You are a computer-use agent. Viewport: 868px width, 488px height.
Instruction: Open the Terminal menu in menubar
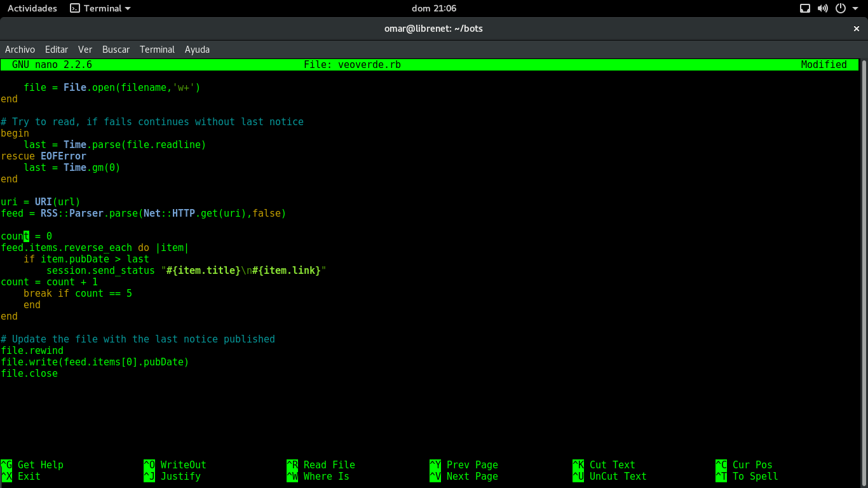click(x=157, y=50)
